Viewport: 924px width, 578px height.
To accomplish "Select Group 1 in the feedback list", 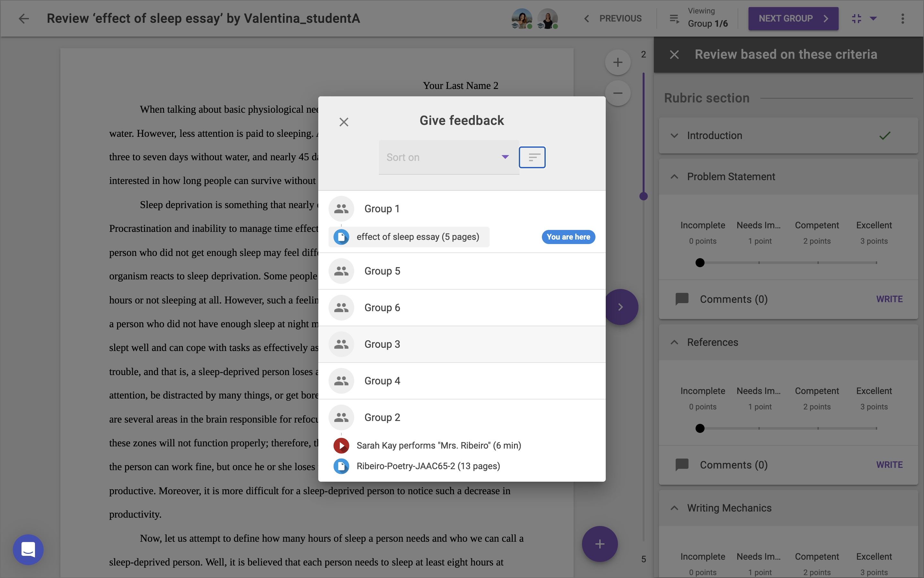I will click(x=462, y=209).
